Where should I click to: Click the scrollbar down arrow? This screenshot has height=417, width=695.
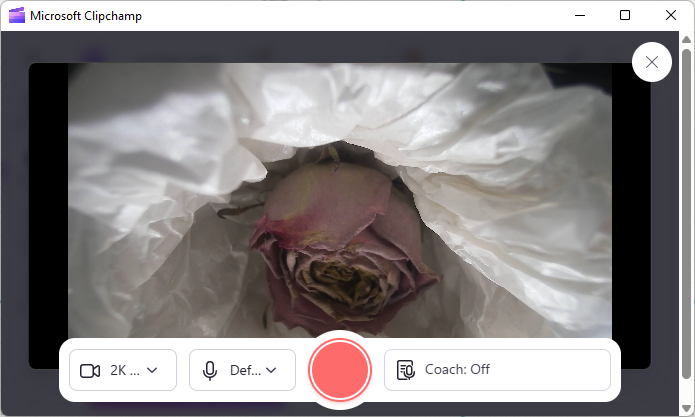pos(687,408)
